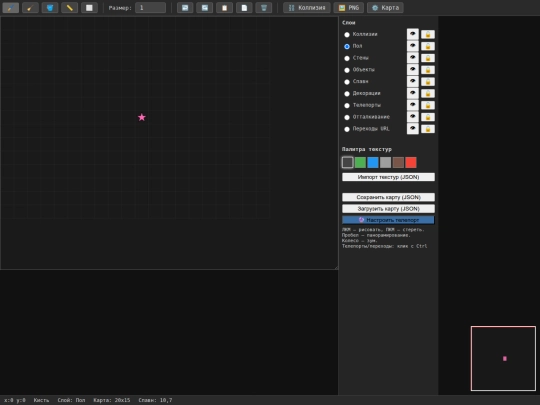Click Импорт текстур (JSON) button

388,177
